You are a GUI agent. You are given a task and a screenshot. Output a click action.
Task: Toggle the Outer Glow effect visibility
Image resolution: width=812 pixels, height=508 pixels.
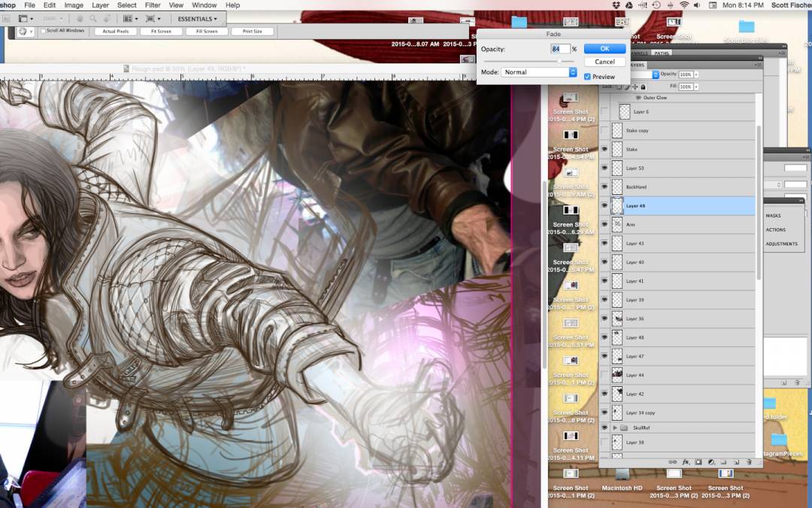click(x=638, y=97)
